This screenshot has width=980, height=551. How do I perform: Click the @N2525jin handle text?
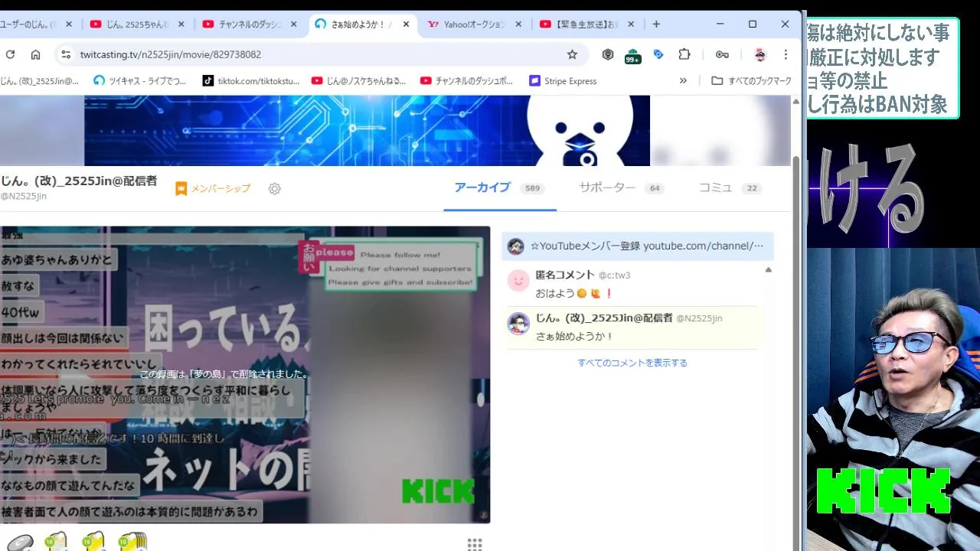coord(24,196)
